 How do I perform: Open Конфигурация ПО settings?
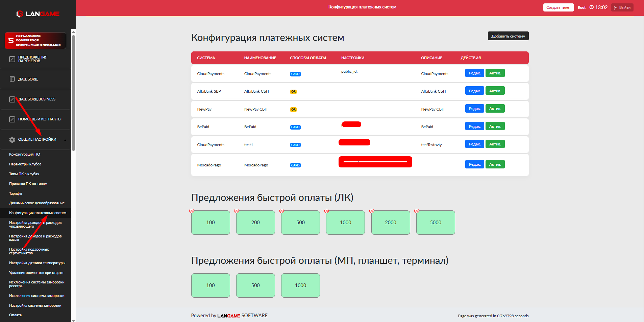[x=25, y=154]
